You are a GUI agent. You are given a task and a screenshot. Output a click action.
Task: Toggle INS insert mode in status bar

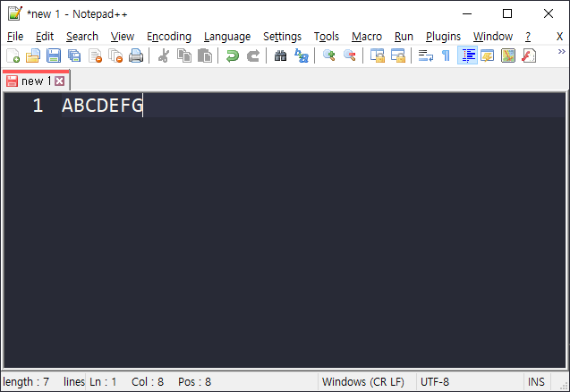point(536,382)
